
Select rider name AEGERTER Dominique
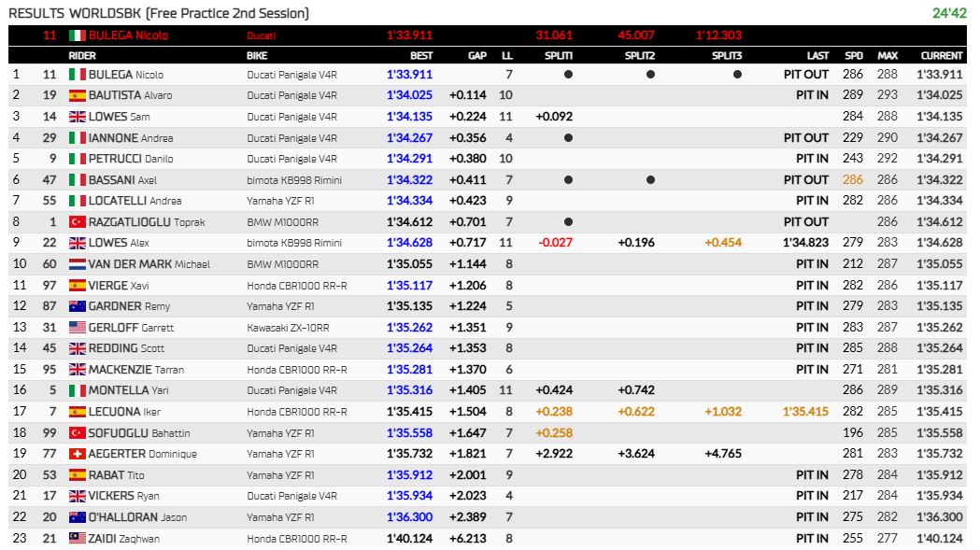coord(143,454)
